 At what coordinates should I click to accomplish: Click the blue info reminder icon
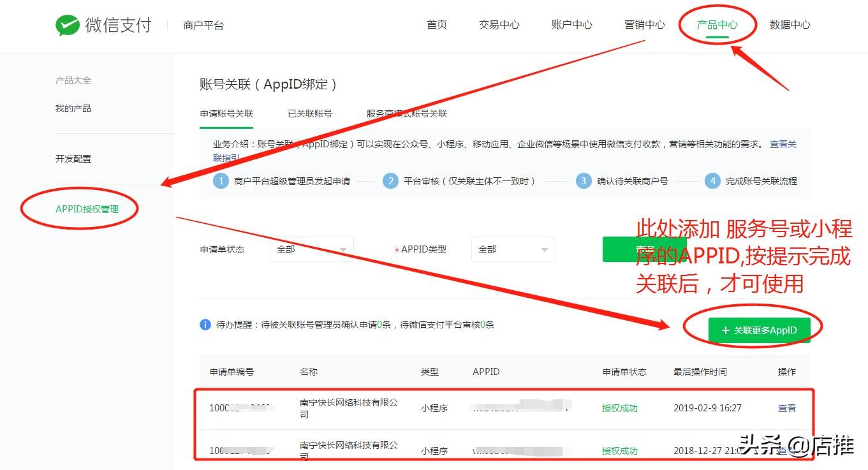[205, 325]
